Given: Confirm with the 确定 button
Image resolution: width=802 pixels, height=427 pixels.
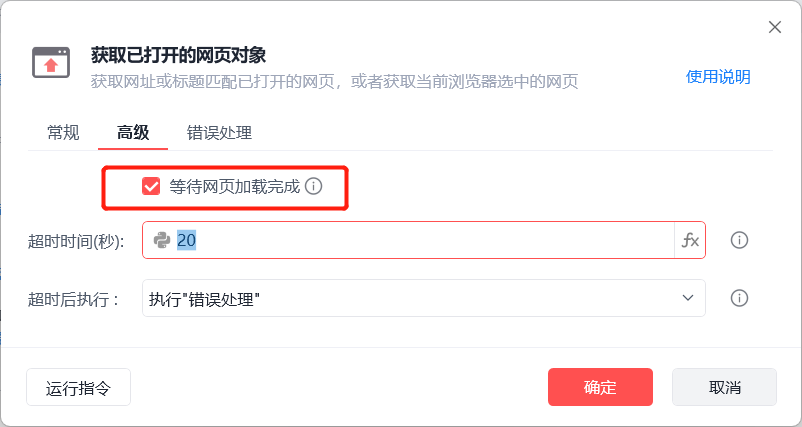Looking at the screenshot, I should coord(600,387).
